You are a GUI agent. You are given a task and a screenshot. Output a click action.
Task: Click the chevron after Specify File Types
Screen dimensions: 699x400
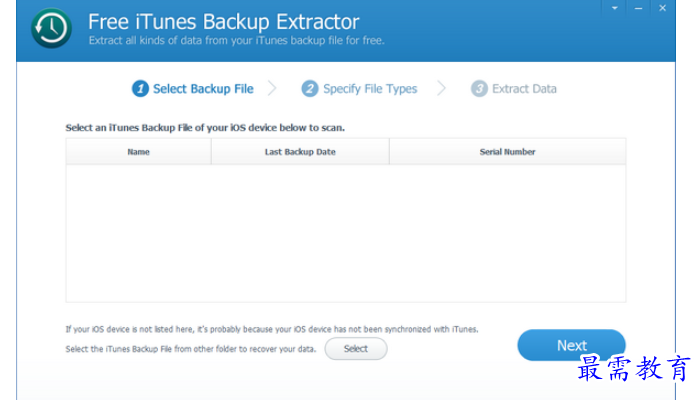pyautogui.click(x=441, y=88)
